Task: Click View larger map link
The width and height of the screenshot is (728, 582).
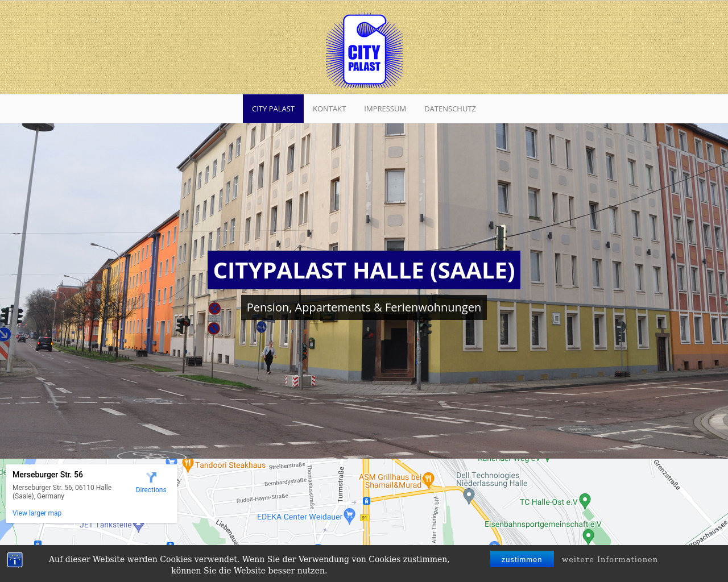Action: [37, 513]
